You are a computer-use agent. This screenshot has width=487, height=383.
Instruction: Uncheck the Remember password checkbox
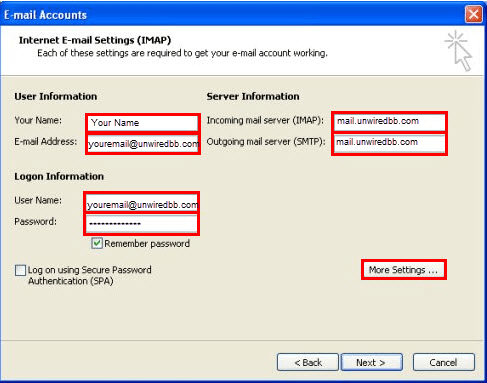coord(97,243)
